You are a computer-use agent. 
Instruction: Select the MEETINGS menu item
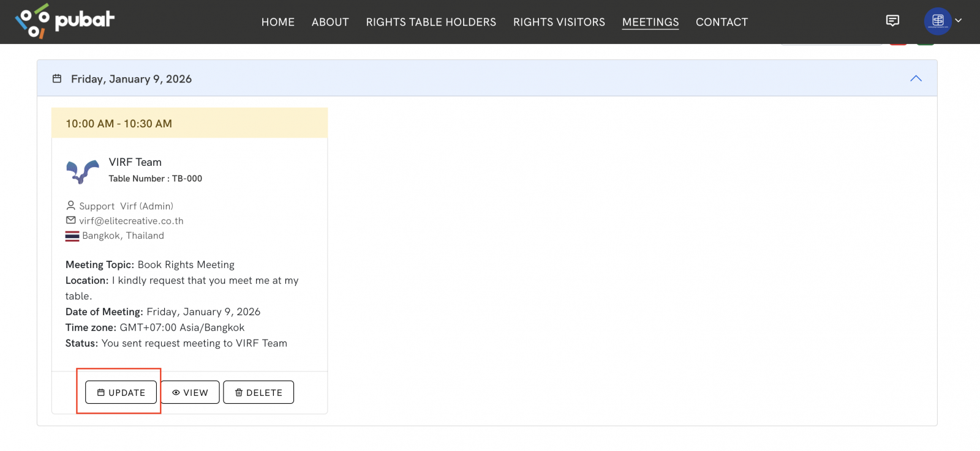650,22
